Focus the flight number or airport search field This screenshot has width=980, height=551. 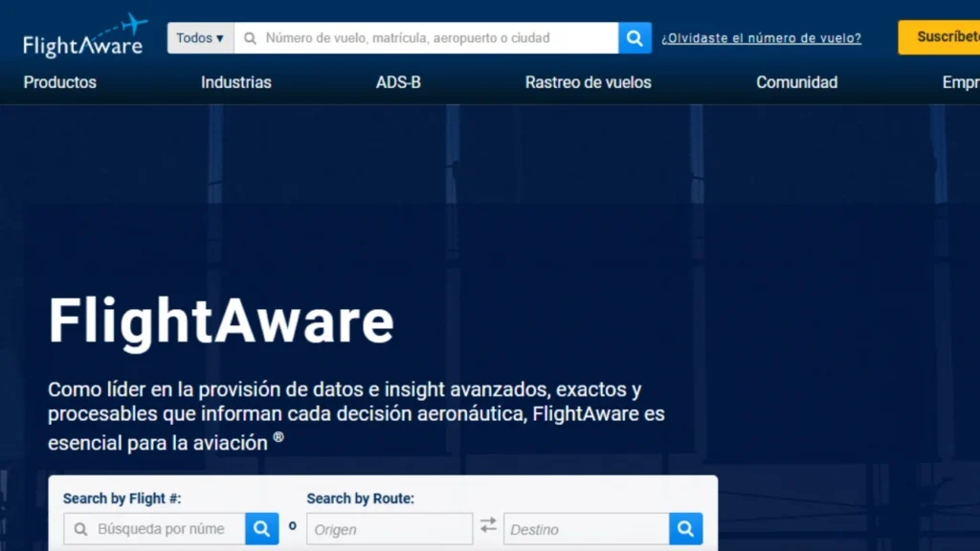click(426, 38)
